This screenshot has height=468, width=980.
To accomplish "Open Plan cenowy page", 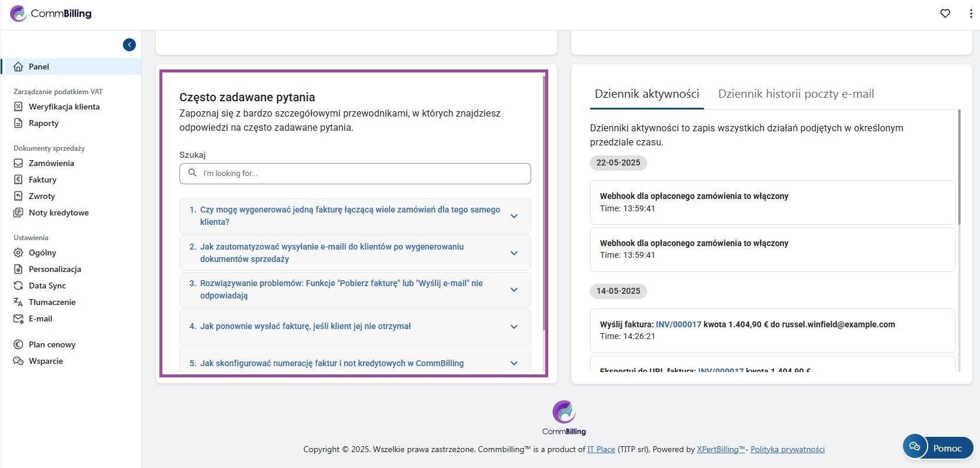I will pyautogui.click(x=52, y=344).
